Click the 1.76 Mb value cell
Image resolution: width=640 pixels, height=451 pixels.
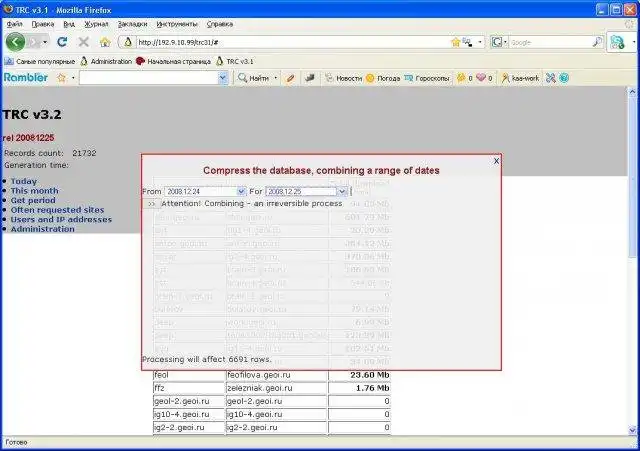click(x=360, y=388)
